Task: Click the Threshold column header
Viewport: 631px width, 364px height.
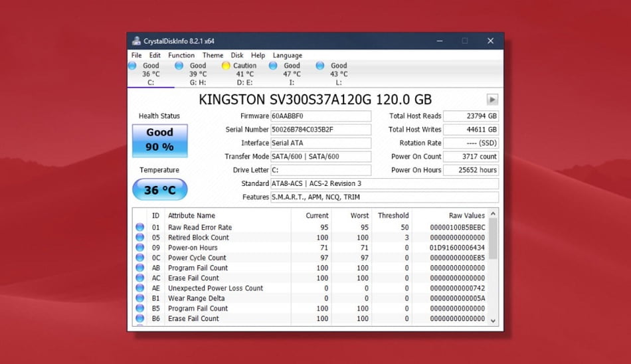Action: tap(393, 215)
